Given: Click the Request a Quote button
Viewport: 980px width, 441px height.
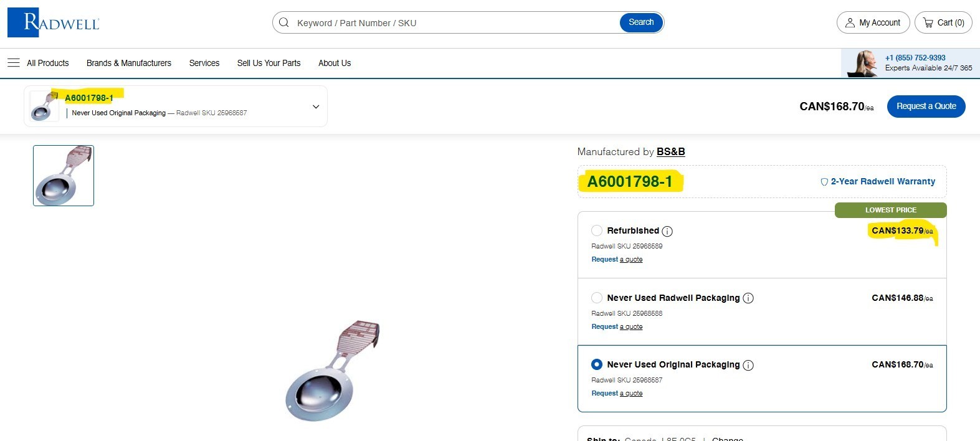Looking at the screenshot, I should pyautogui.click(x=926, y=107).
